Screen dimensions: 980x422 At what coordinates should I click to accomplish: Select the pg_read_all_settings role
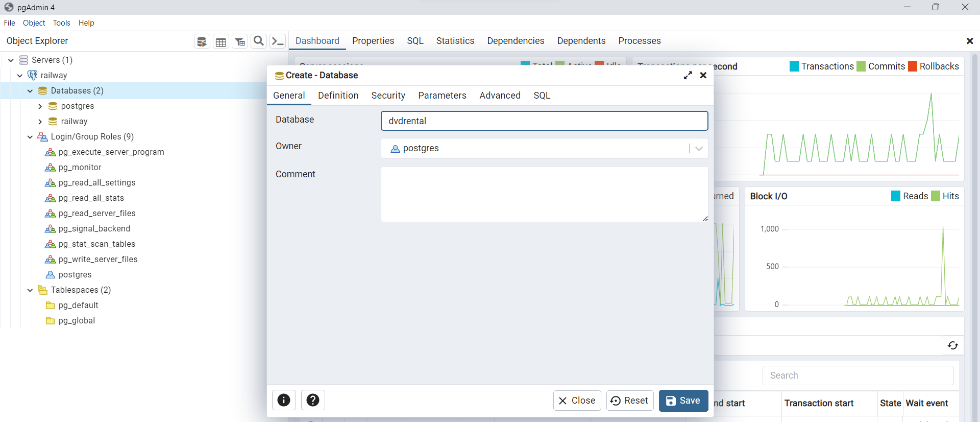97,182
